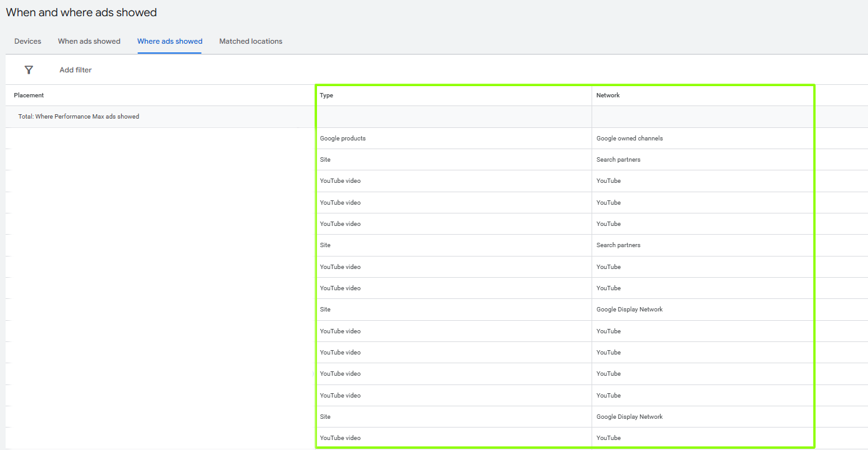Click the Site row above Google Display Network
This screenshot has width=868, height=450.
(x=325, y=309)
